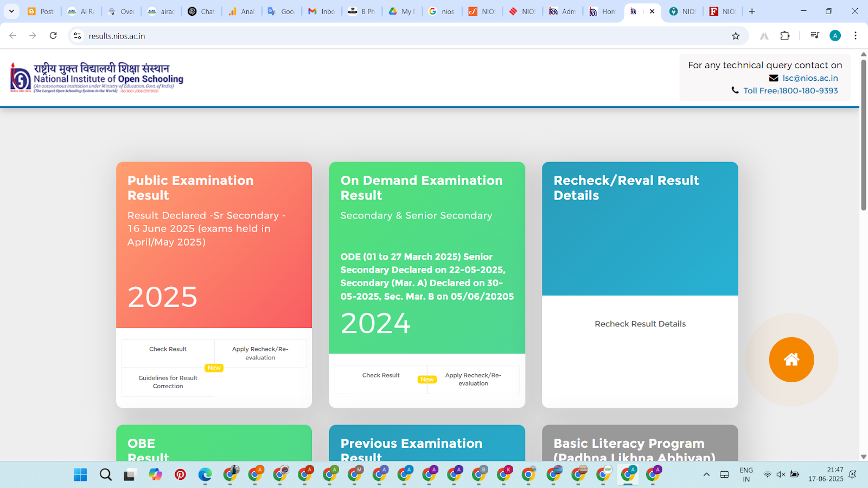Click the battery icon in system tray
This screenshot has width=868, height=488.
(x=795, y=475)
